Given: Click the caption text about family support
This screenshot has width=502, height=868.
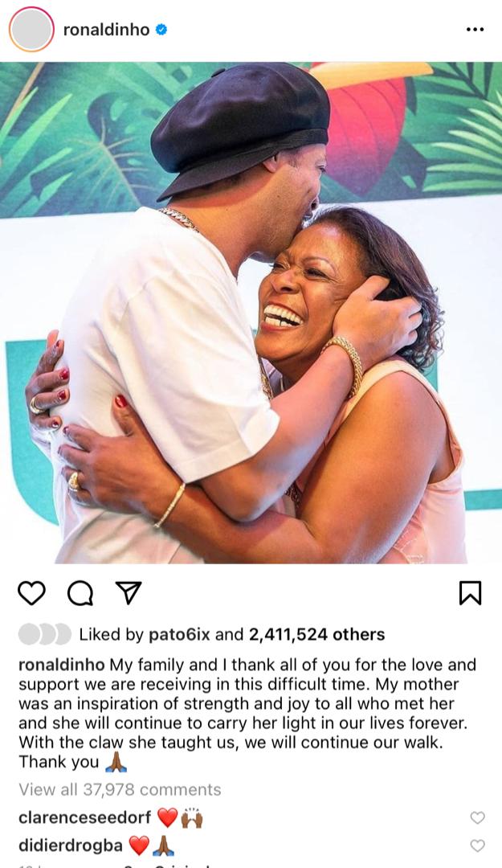Looking at the screenshot, I should (247, 713).
